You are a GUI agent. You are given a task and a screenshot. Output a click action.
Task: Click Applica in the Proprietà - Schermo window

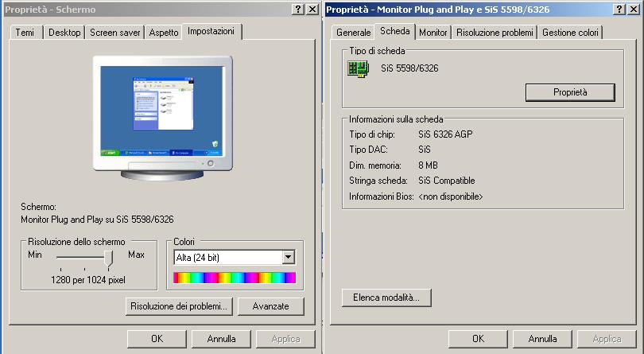tap(286, 339)
